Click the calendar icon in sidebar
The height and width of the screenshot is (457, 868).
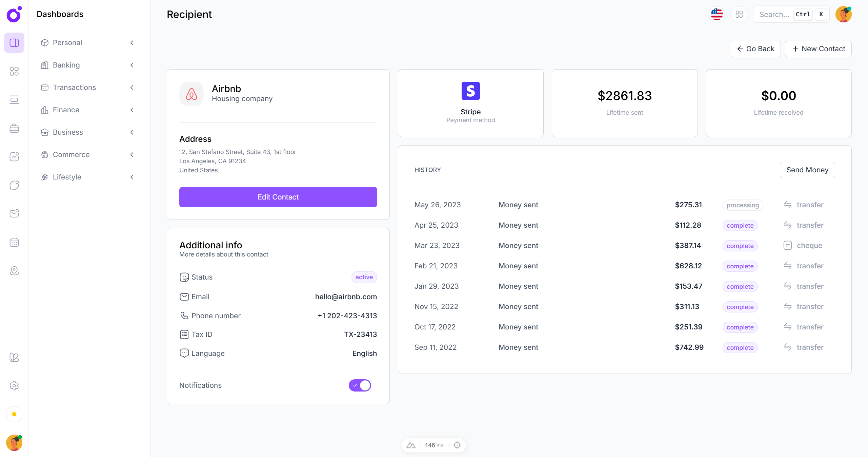14,242
